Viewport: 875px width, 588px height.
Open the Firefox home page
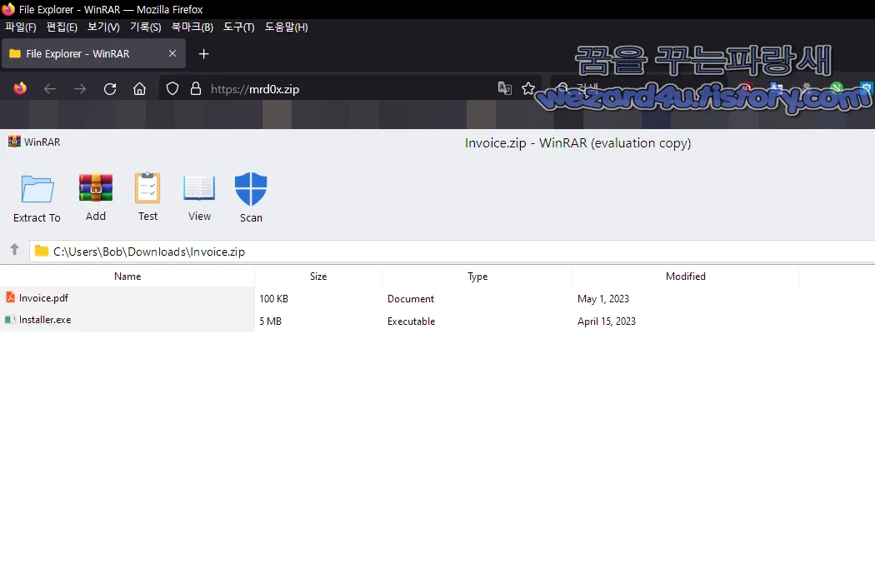[139, 89]
